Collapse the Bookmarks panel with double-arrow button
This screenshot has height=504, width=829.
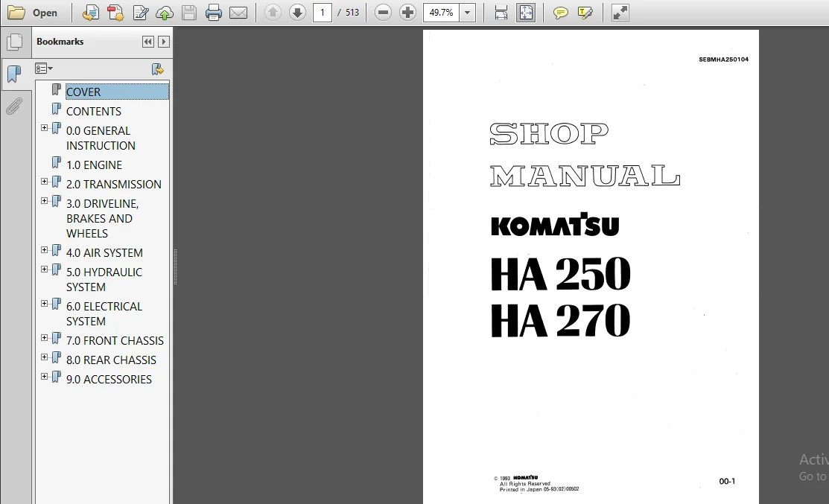coord(148,42)
